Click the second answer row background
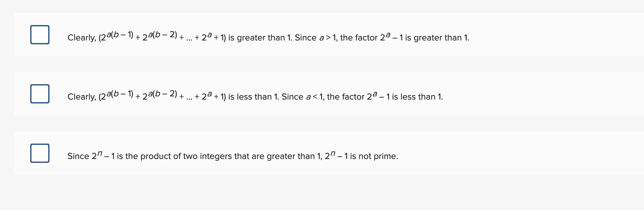Viewport: 644px width, 221px height. tap(546, 93)
